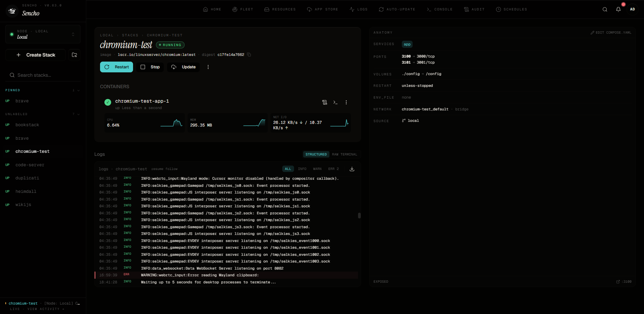Click the unless-stopped restart policy value
The height and width of the screenshot is (314, 644).
tap(417, 86)
